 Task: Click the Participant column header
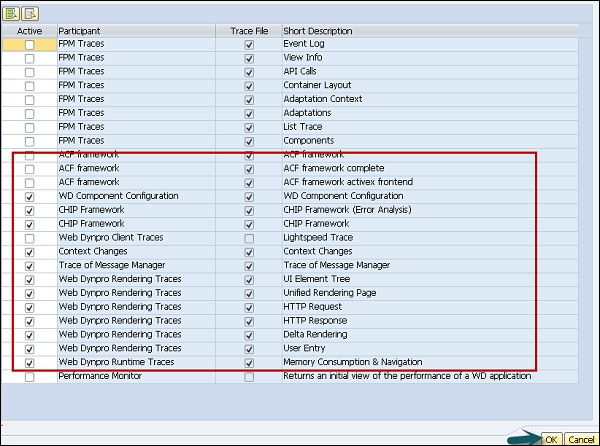coord(135,31)
